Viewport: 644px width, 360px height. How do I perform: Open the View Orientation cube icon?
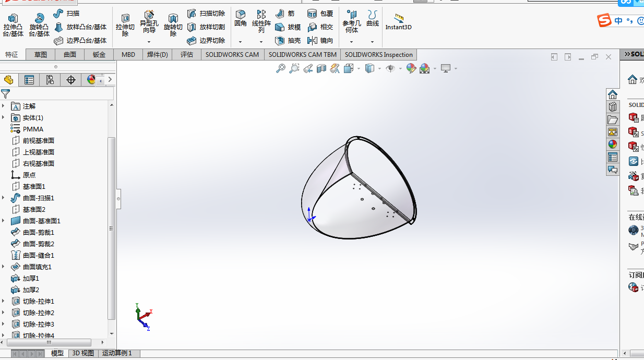(x=348, y=68)
